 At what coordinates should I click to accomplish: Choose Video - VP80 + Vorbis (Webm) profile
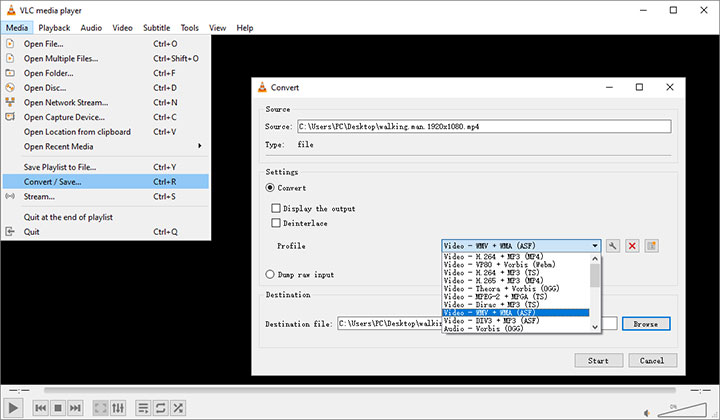click(x=516, y=264)
